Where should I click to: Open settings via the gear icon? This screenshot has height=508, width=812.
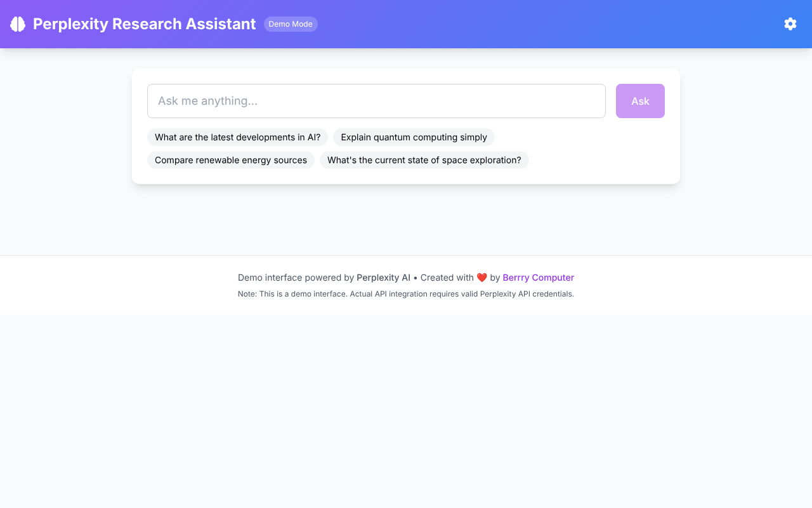[x=790, y=23]
